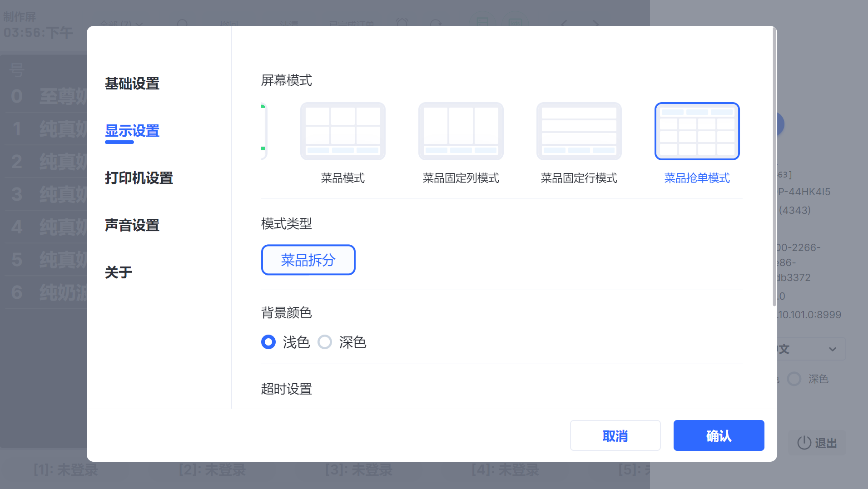
Task: Click [2]: 未登录 status in background
Action: click(212, 469)
